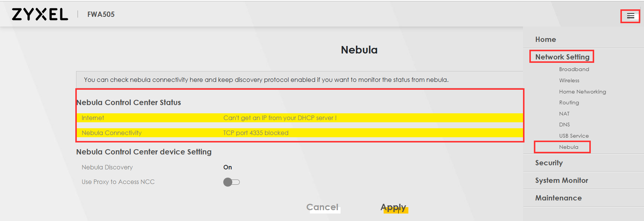
Task: Select Nebula in the sidebar menu
Action: pyautogui.click(x=568, y=147)
